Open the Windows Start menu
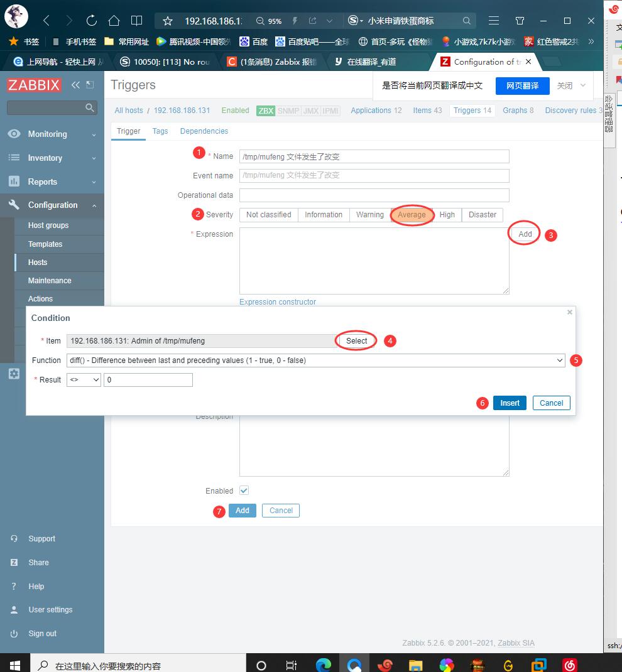 [14, 666]
